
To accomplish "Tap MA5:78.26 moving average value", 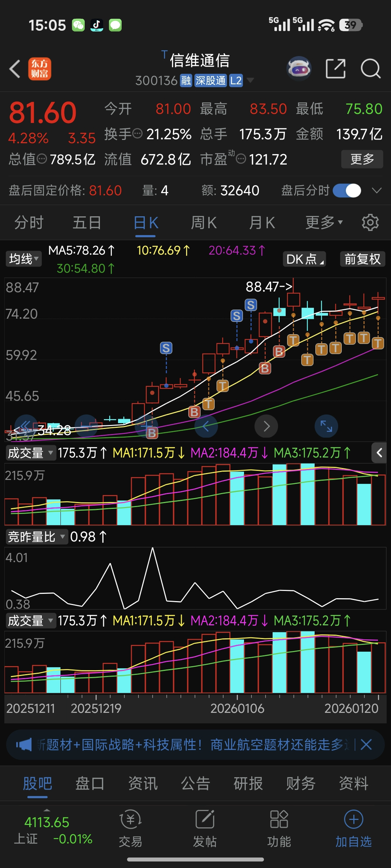I will click(81, 250).
